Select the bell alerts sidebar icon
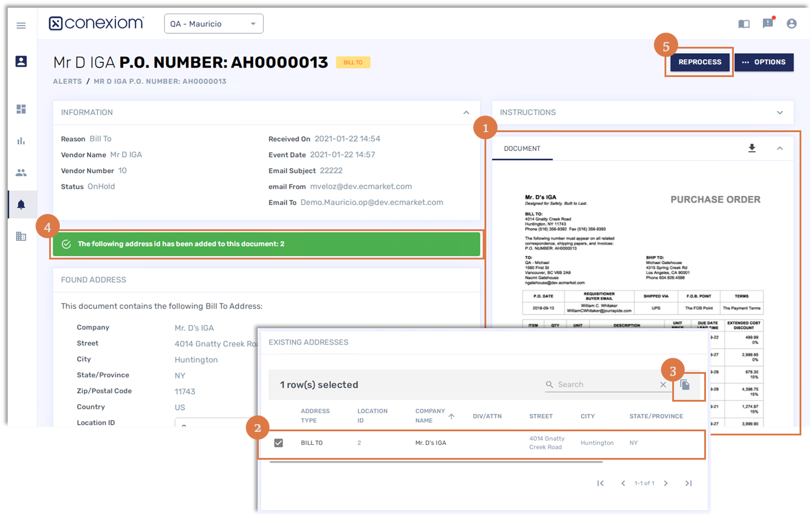Viewport: 812px width, 516px height. pos(21,205)
